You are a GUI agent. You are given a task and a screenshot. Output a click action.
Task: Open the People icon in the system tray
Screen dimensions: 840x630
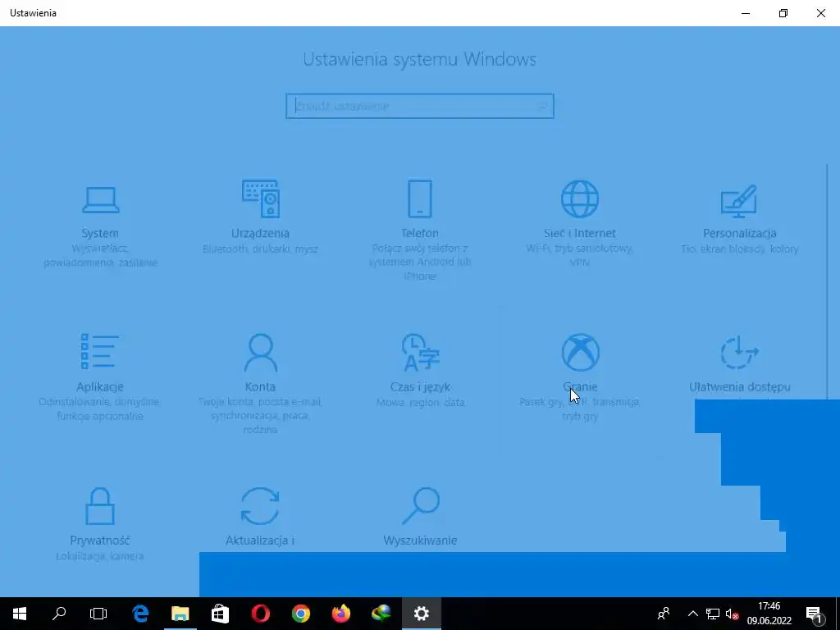pos(664,614)
